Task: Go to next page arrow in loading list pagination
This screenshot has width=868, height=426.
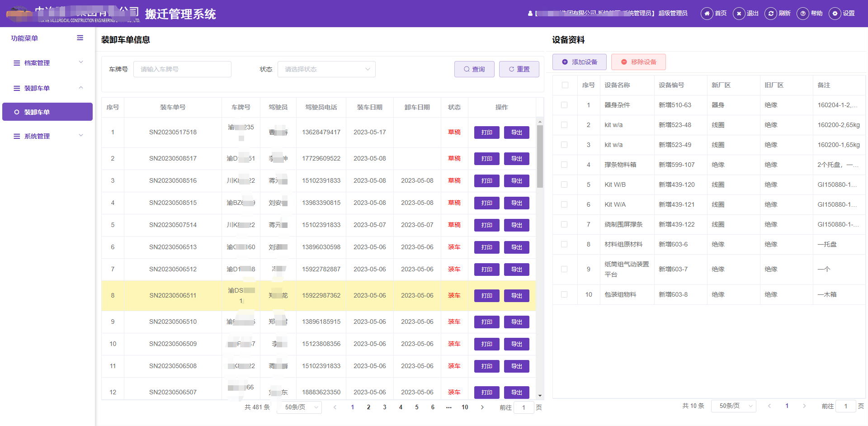Action: tap(482, 407)
